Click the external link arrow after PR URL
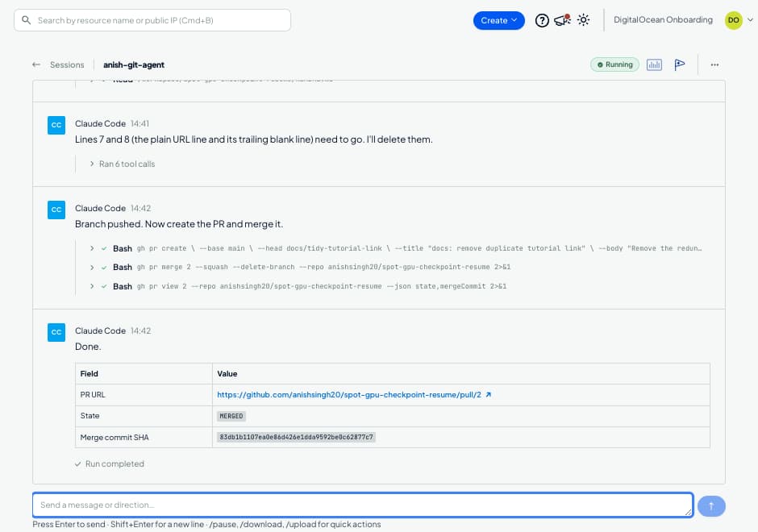The width and height of the screenshot is (758, 532). point(488,395)
